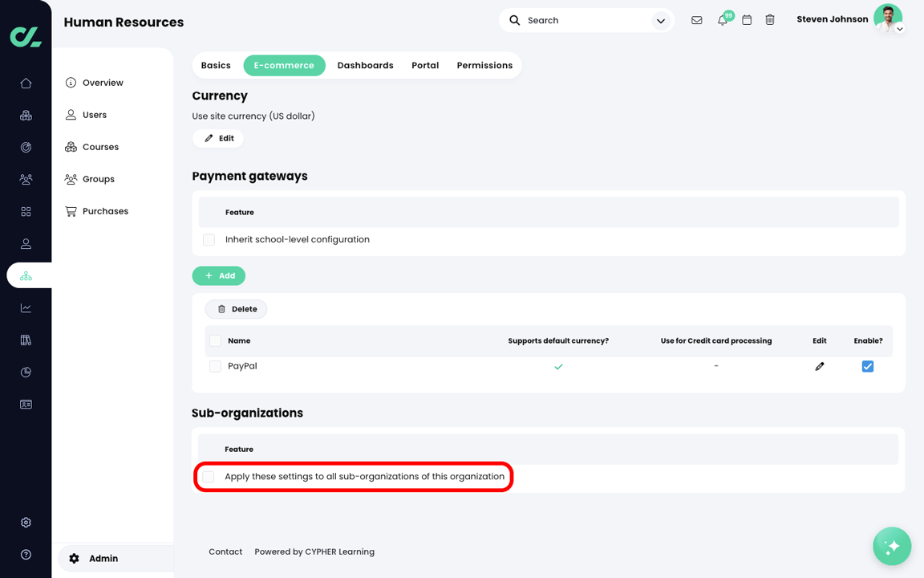Image resolution: width=924 pixels, height=578 pixels.
Task: Open the help question mark icon
Action: click(26, 555)
